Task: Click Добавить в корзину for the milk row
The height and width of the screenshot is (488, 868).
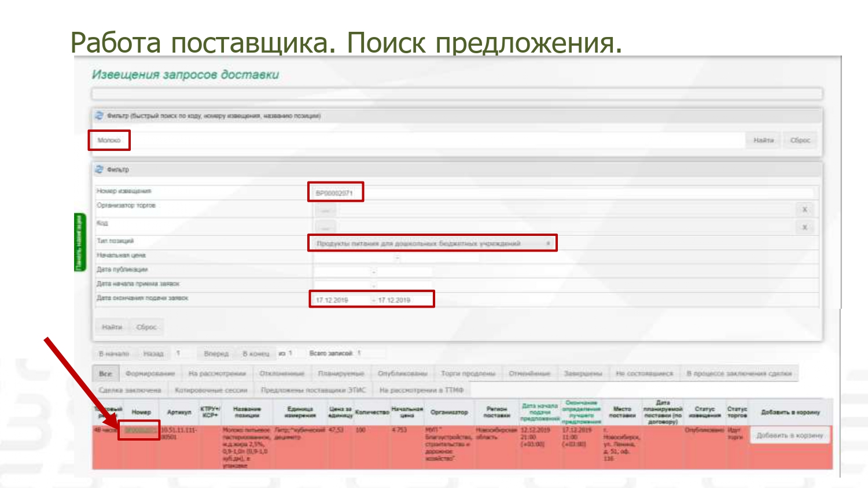Action: 789,435
